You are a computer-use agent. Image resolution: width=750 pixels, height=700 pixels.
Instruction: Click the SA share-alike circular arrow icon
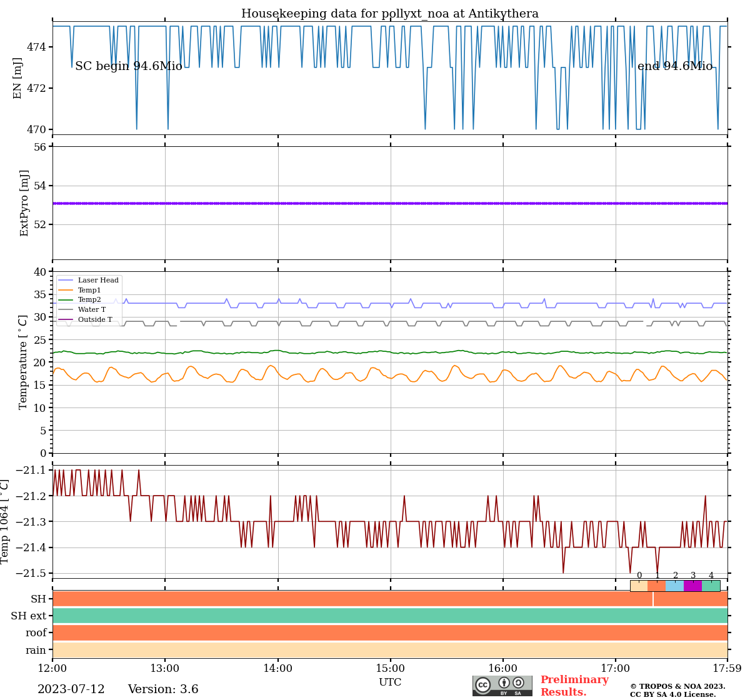518,682
